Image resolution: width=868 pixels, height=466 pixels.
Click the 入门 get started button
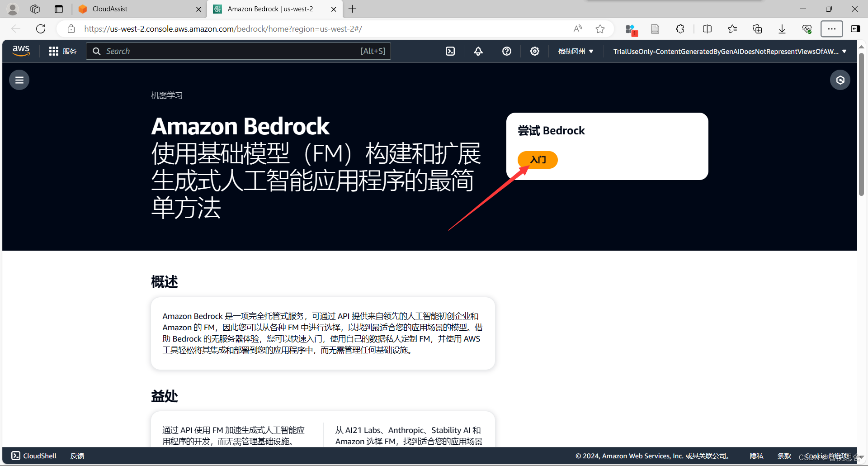(538, 160)
